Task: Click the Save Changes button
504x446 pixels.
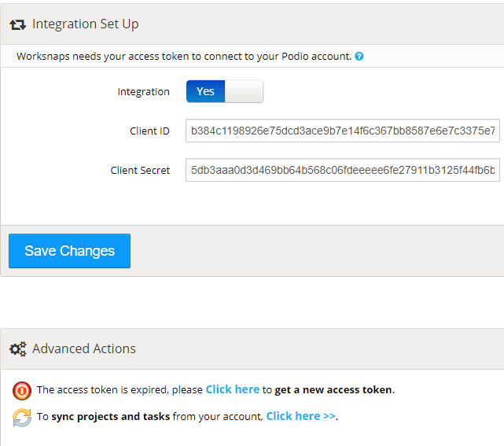Action: click(69, 251)
